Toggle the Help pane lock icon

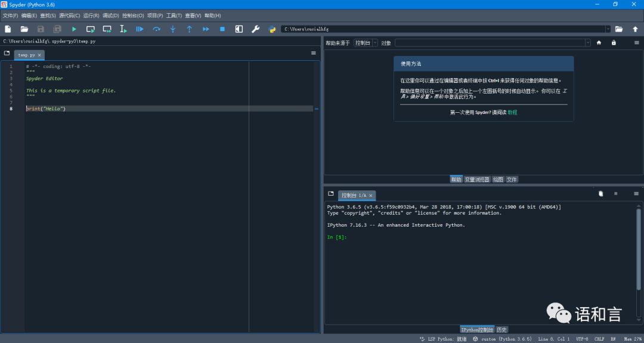pos(614,43)
